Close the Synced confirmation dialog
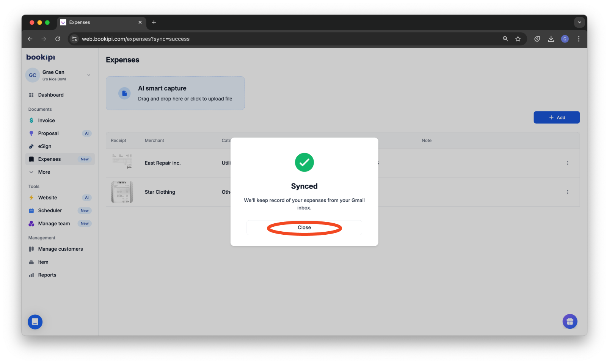Image resolution: width=609 pixels, height=364 pixels. [304, 227]
